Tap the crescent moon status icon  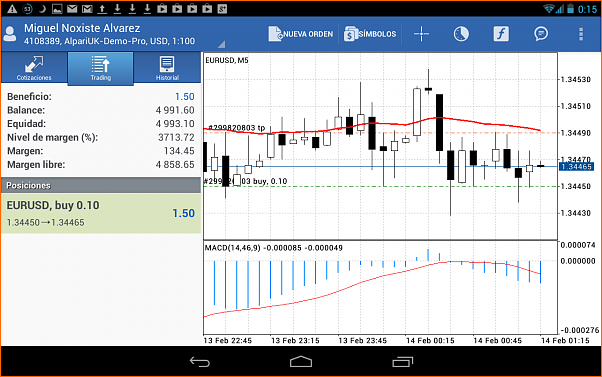click(42, 8)
